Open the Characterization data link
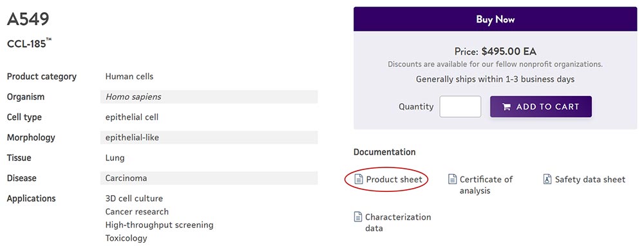The image size is (644, 246). 398,223
